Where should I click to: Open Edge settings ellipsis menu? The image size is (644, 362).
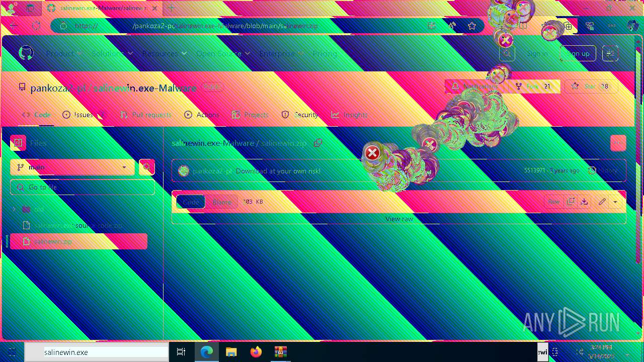click(x=612, y=26)
